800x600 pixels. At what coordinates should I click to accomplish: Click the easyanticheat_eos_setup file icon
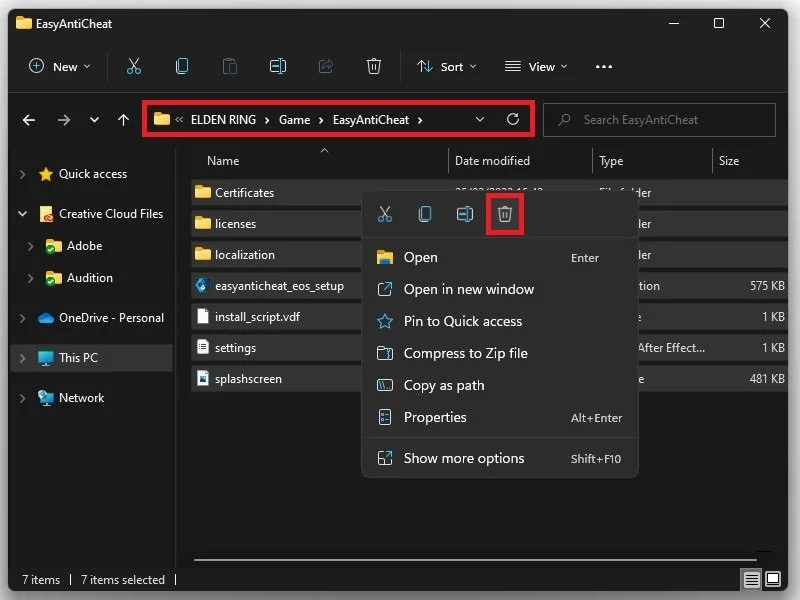click(203, 285)
